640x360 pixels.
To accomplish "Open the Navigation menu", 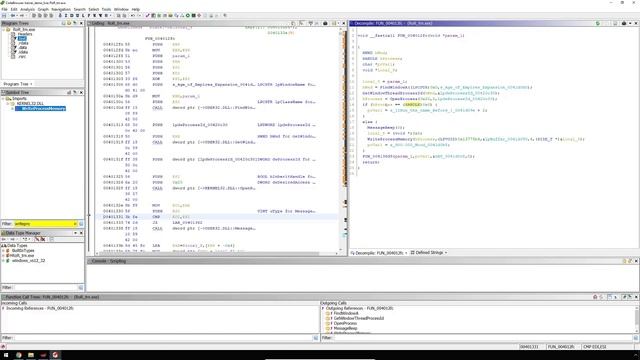I will pyautogui.click(x=61, y=9).
